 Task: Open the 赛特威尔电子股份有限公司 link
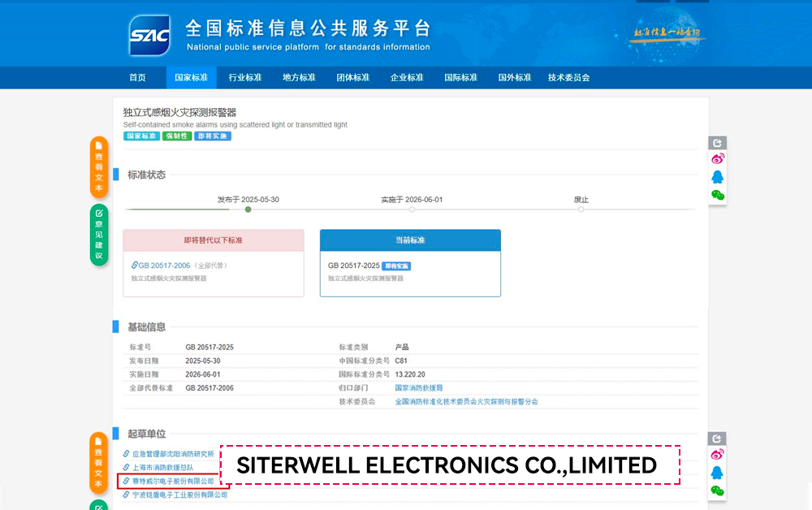point(173,481)
